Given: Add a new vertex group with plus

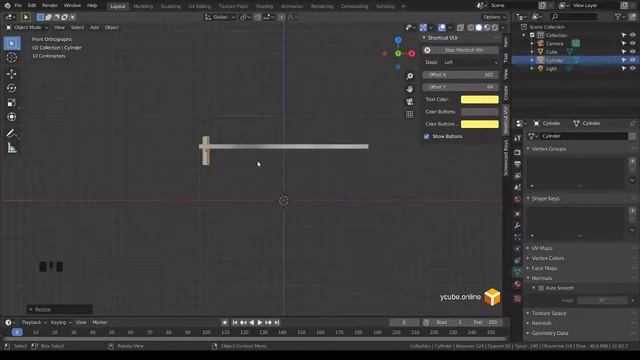Looking at the screenshot, I should point(632,161).
